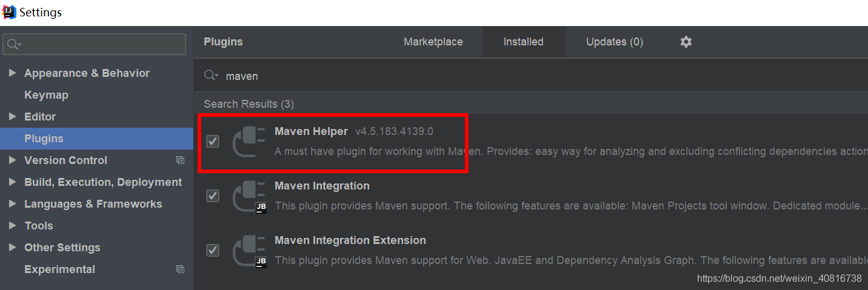Click the Maven Integration Extension description text
The image size is (868, 290).
571,260
